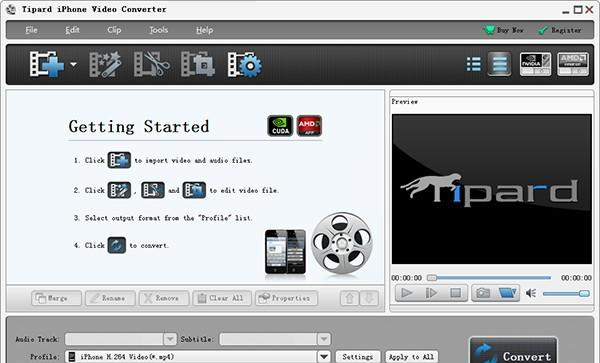Click the Properties button
600x363 pixels.
pos(286,298)
